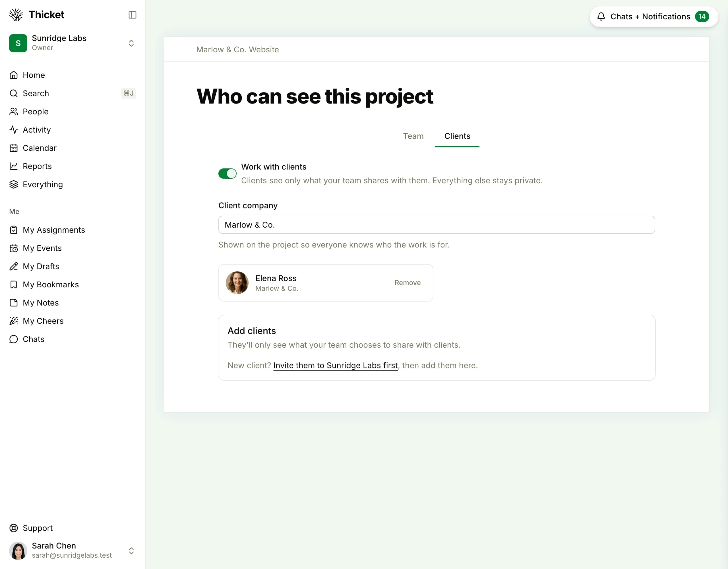
Task: Click Invite them to Sunridge Labs first link
Action: tap(335, 365)
